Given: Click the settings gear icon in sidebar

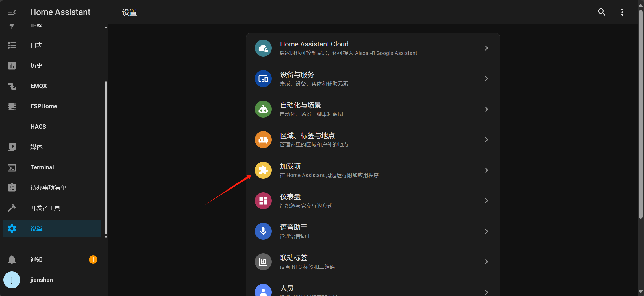Looking at the screenshot, I should (12, 228).
